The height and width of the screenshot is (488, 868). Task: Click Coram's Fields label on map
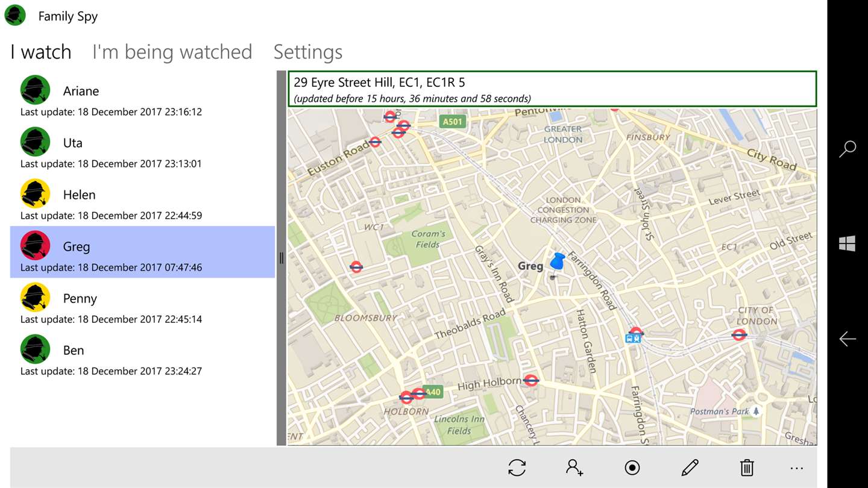coord(428,239)
